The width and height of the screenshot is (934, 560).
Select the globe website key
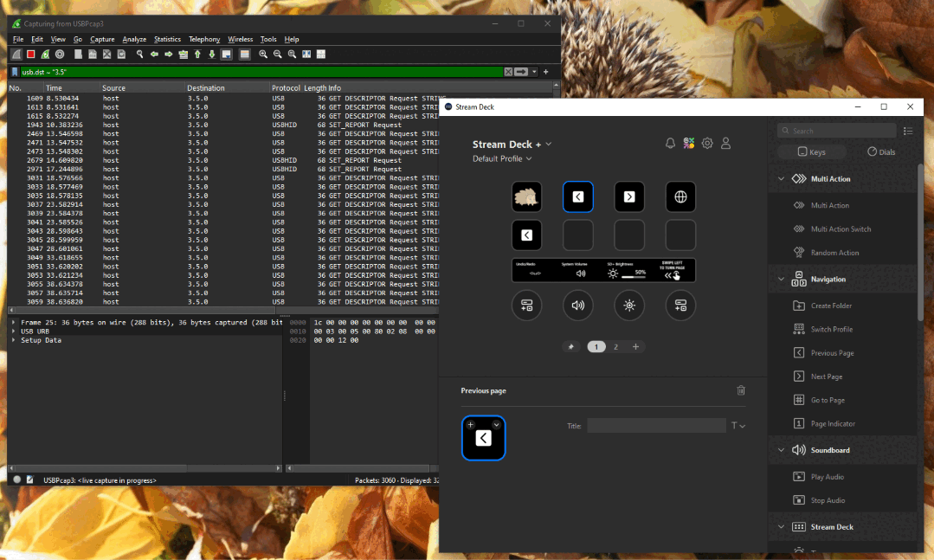[680, 197]
